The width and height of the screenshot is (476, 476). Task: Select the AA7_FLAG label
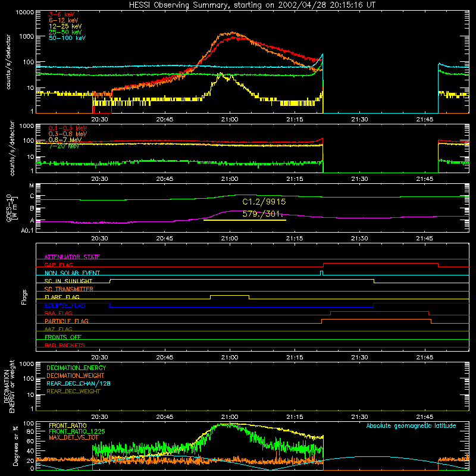pyautogui.click(x=58, y=329)
